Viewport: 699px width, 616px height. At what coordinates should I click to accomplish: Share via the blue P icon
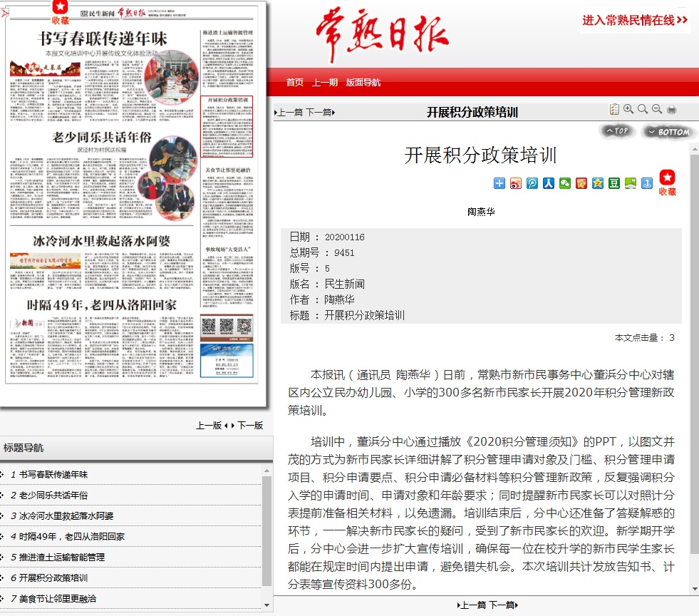pos(532,183)
